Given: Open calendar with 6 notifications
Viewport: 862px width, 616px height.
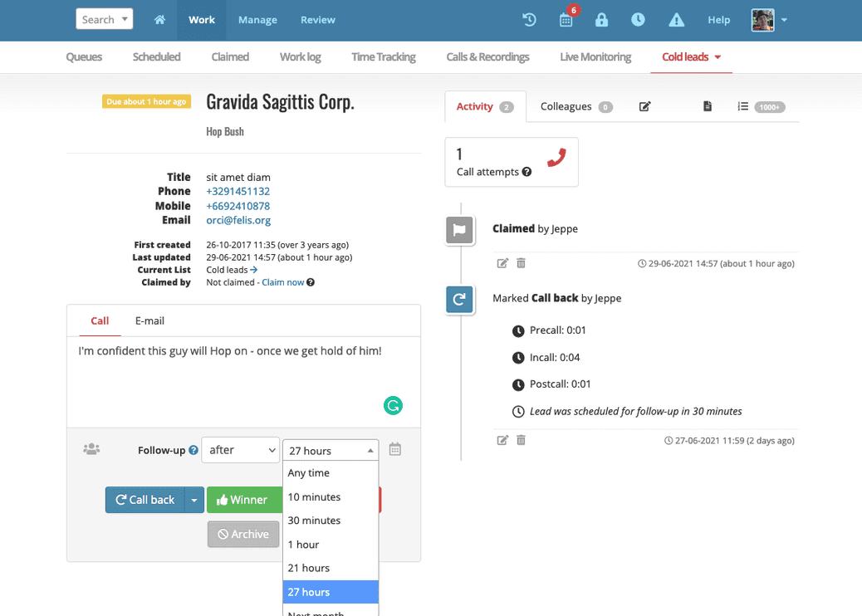Looking at the screenshot, I should click(566, 20).
